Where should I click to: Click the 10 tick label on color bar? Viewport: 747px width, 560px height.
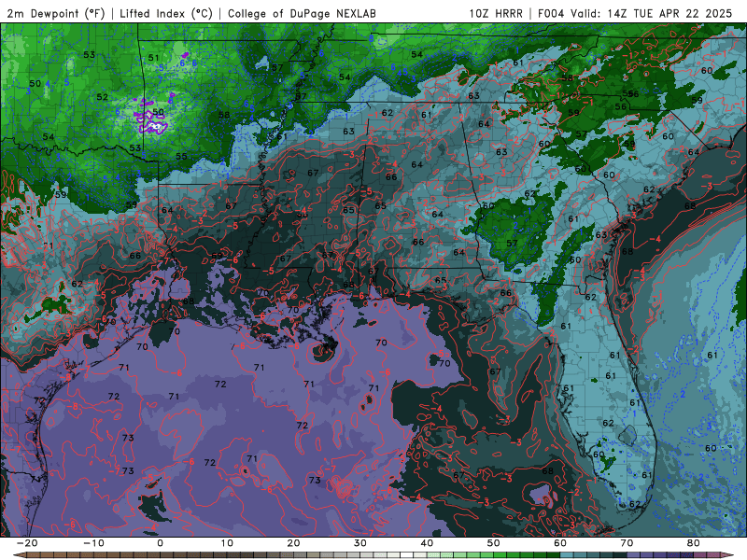point(227,543)
